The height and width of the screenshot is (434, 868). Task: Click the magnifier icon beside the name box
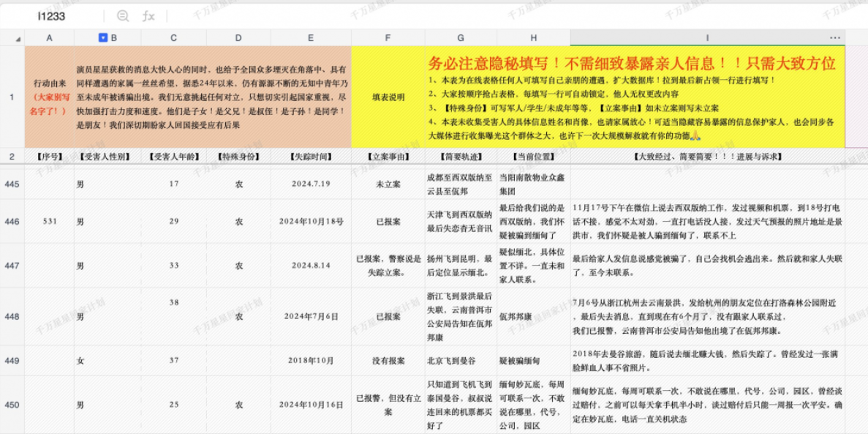[x=123, y=16]
